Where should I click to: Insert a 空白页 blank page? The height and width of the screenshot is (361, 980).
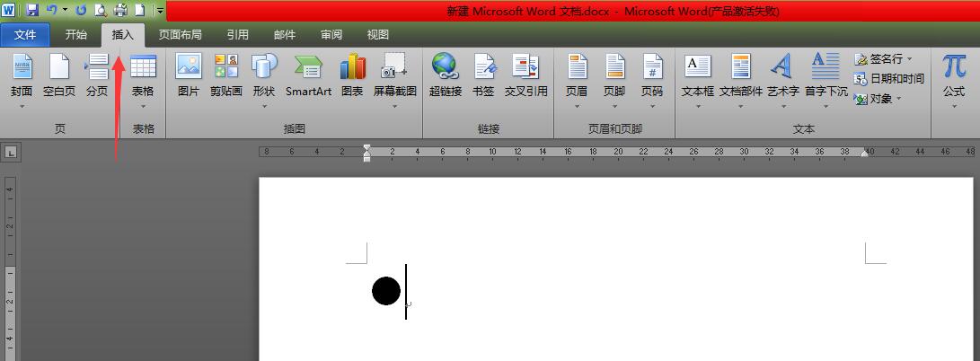pyautogui.click(x=59, y=75)
